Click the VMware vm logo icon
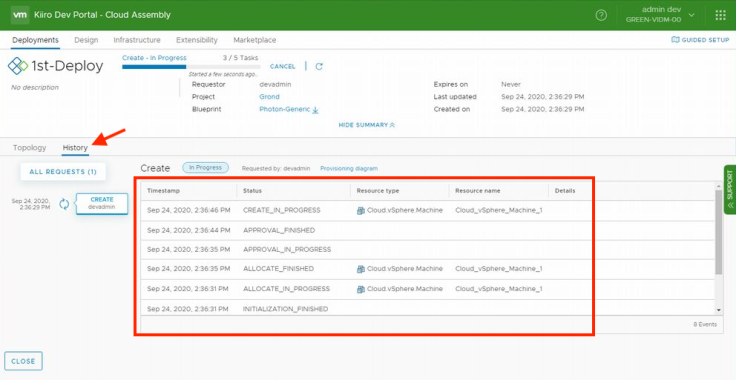This screenshot has width=736, height=380. [x=20, y=15]
